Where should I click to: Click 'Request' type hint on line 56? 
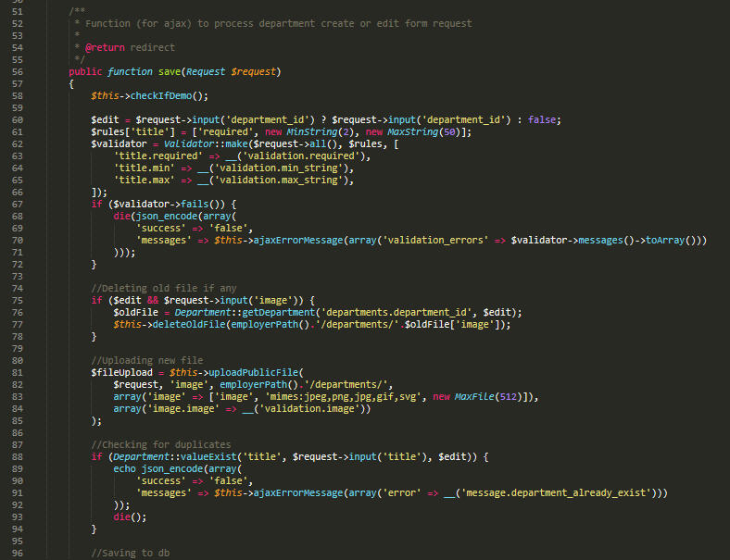pyautogui.click(x=206, y=72)
